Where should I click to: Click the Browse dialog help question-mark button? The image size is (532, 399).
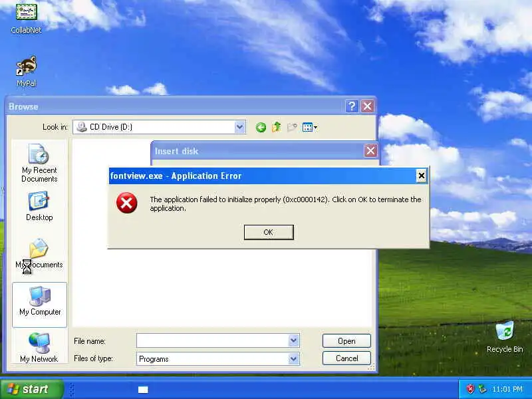pyautogui.click(x=352, y=106)
